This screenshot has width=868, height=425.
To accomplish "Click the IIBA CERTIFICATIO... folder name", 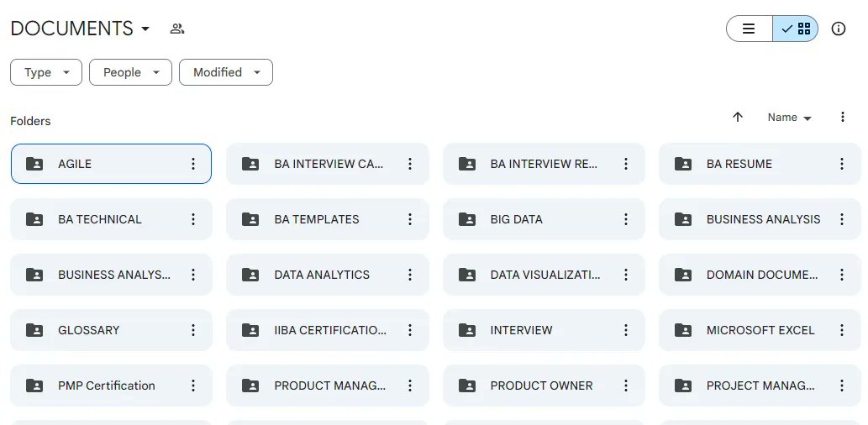I will coord(330,330).
